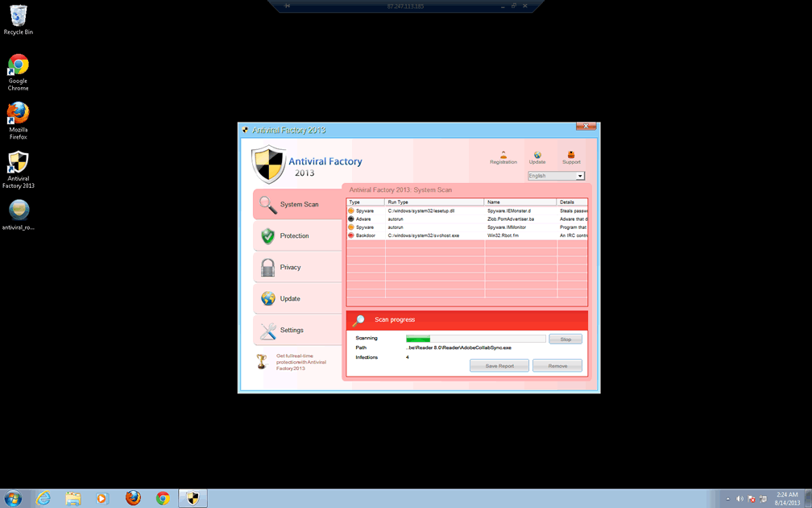Screen dimensions: 812x508
Task: Click the 'Get full real-time protection' link
Action: click(x=300, y=362)
